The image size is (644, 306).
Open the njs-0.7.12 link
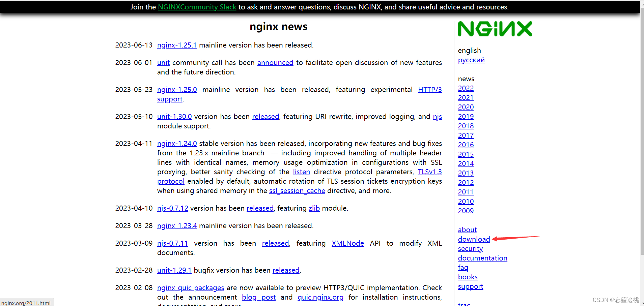click(173, 208)
